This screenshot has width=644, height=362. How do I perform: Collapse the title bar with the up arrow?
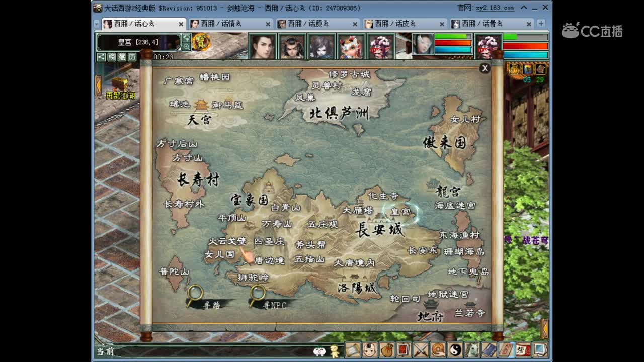coord(524,8)
